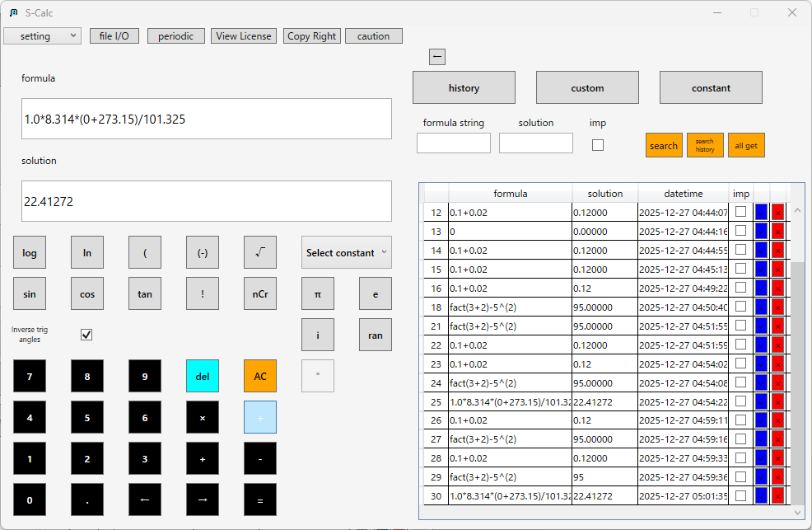The width and height of the screenshot is (812, 530).
Task: Click the nCr button
Action: coord(260,293)
